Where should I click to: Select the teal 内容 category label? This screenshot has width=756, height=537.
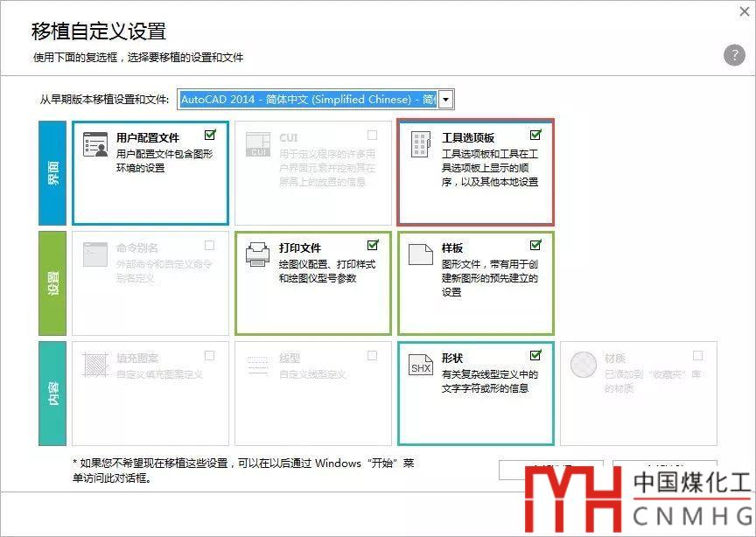53,393
